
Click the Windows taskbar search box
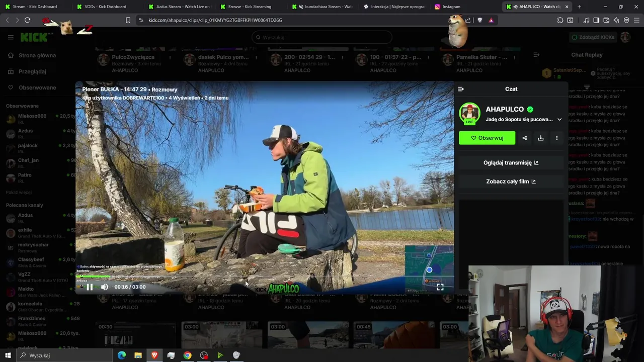[x=64, y=355]
